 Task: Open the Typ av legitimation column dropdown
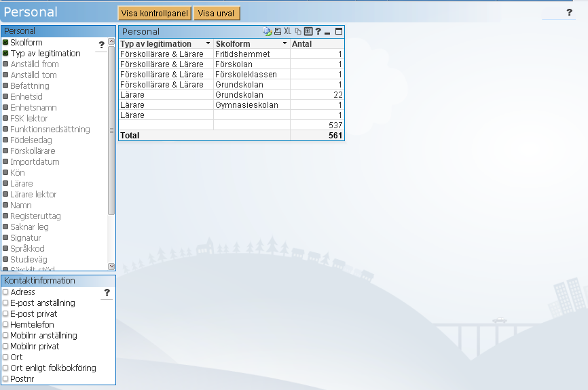[208, 43]
